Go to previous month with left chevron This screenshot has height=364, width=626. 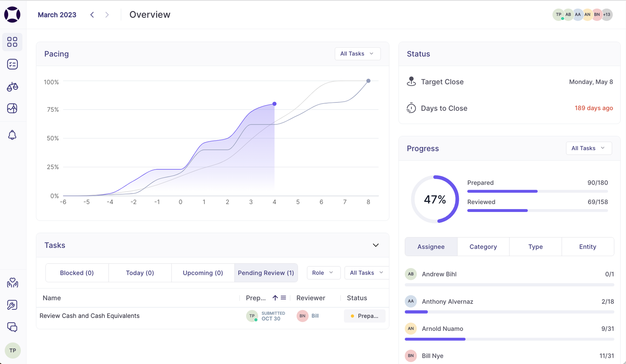pyautogui.click(x=92, y=15)
